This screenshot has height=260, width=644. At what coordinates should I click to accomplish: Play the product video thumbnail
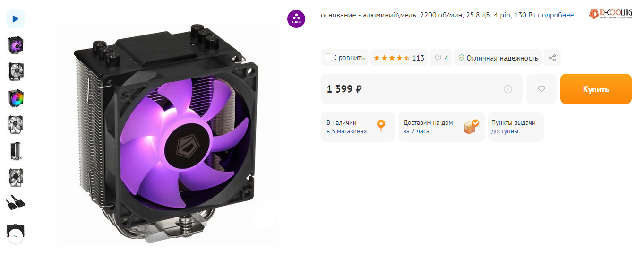(x=16, y=19)
